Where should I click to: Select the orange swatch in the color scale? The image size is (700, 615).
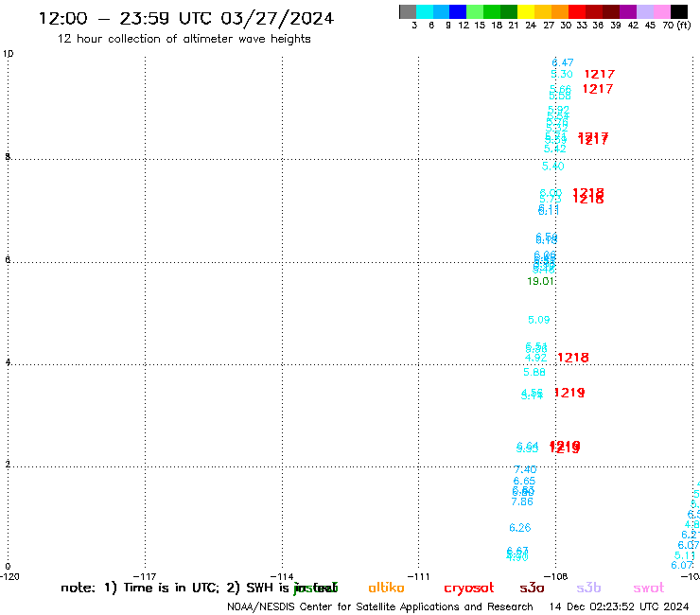click(x=560, y=11)
